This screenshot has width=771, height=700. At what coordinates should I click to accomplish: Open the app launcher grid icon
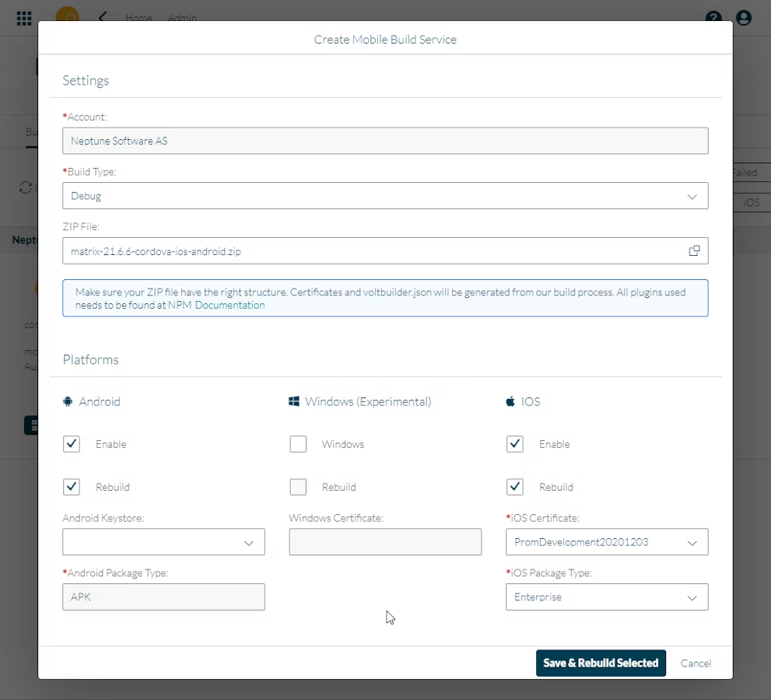coord(24,18)
